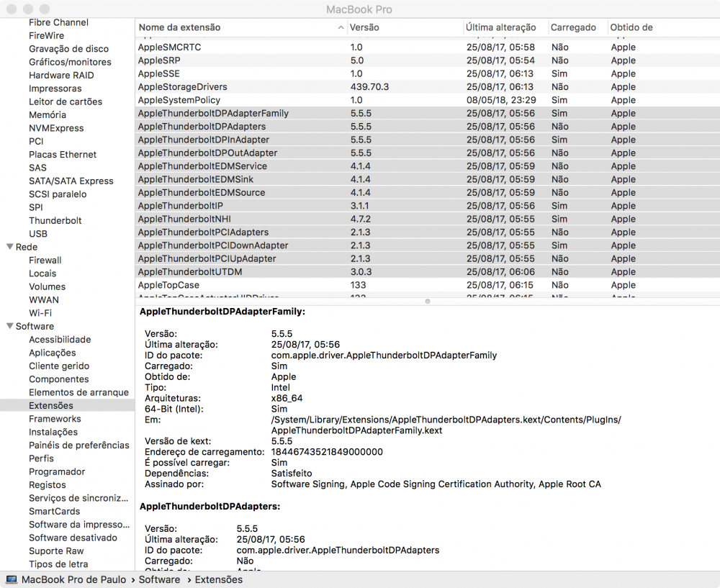
Task: Select Fibre Channel in sidebar
Action: click(59, 22)
